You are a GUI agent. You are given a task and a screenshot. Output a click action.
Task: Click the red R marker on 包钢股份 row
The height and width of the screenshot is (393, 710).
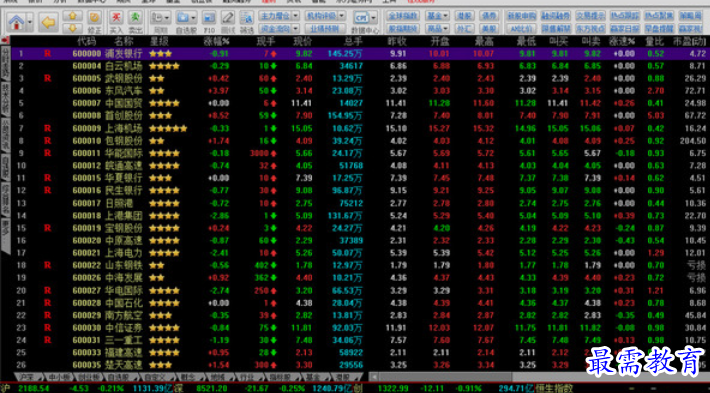(x=48, y=141)
